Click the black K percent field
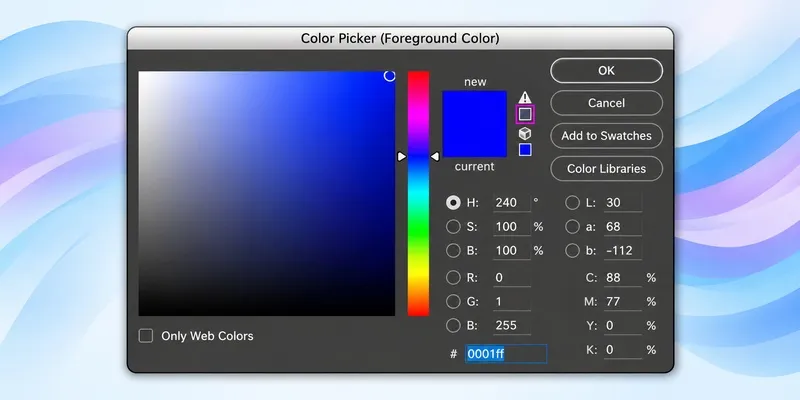 [623, 350]
